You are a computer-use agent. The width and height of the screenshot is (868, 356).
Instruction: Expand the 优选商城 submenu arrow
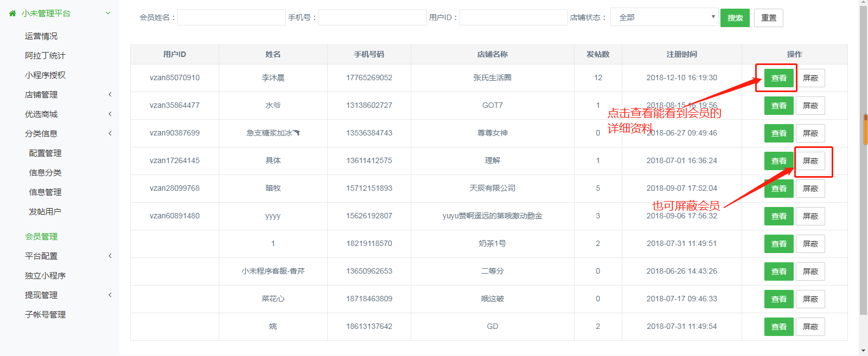pos(110,114)
